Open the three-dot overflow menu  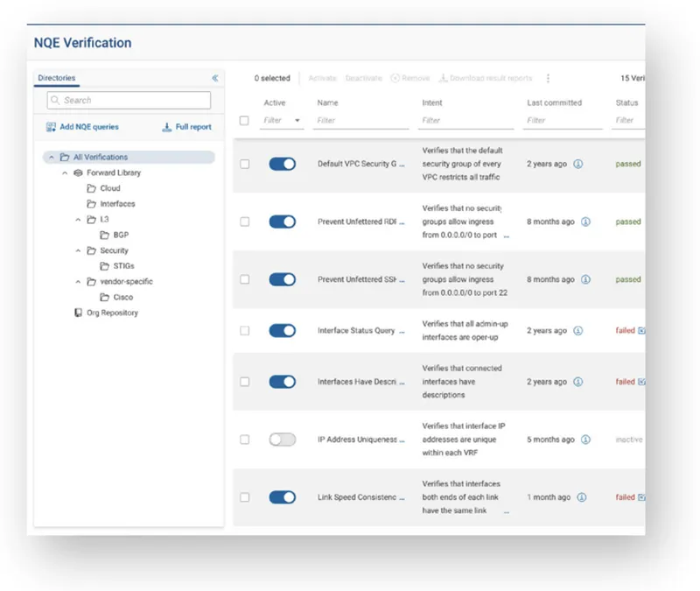[549, 78]
